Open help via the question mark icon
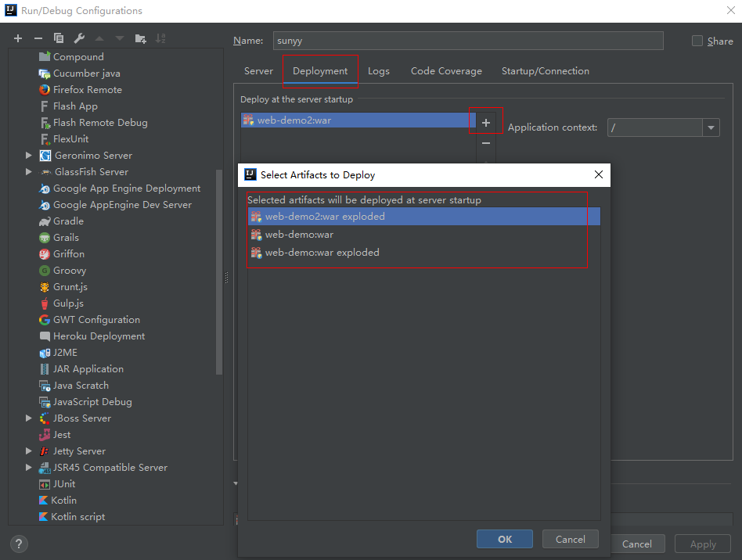 pyautogui.click(x=20, y=544)
